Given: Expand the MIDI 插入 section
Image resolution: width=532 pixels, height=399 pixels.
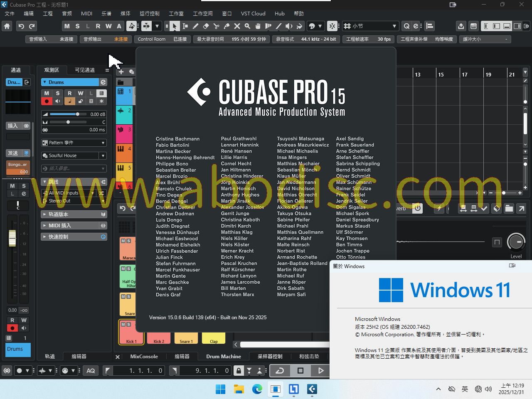Looking at the screenshot, I should coord(44,225).
